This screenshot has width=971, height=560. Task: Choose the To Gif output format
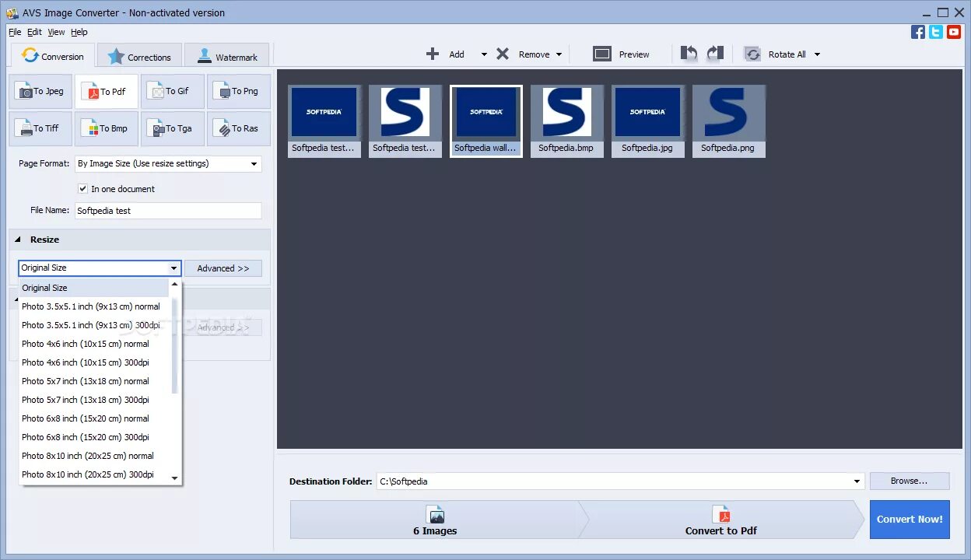click(x=172, y=91)
